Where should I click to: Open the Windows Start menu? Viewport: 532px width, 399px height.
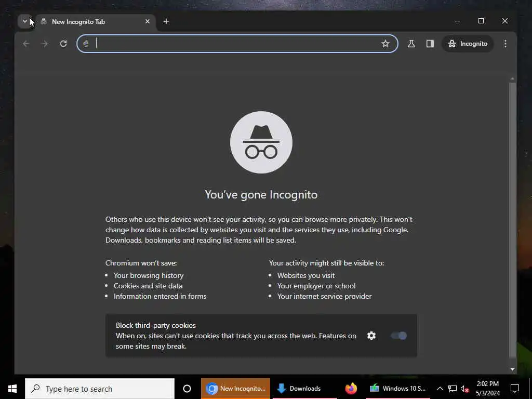12,389
